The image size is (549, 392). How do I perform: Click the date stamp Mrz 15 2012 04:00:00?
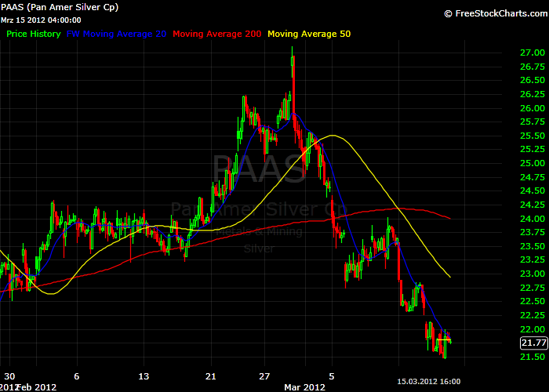[x=41, y=20]
